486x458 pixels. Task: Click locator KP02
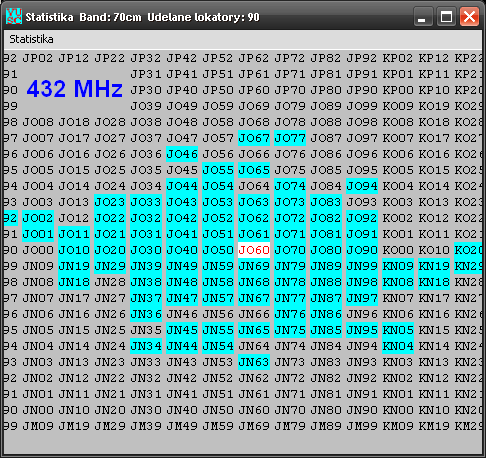pos(398,58)
